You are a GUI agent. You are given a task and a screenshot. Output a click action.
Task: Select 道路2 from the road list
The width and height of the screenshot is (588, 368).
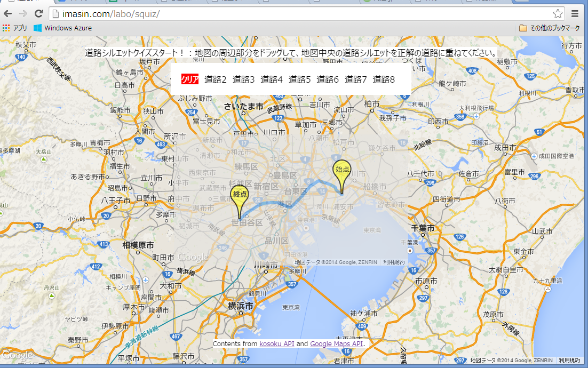[x=216, y=79]
